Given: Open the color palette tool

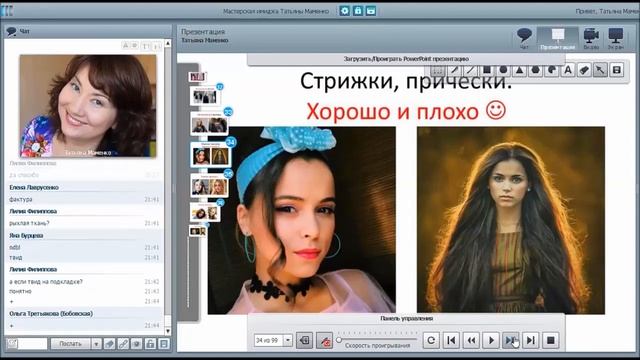Looking at the screenshot, I should tap(552, 70).
